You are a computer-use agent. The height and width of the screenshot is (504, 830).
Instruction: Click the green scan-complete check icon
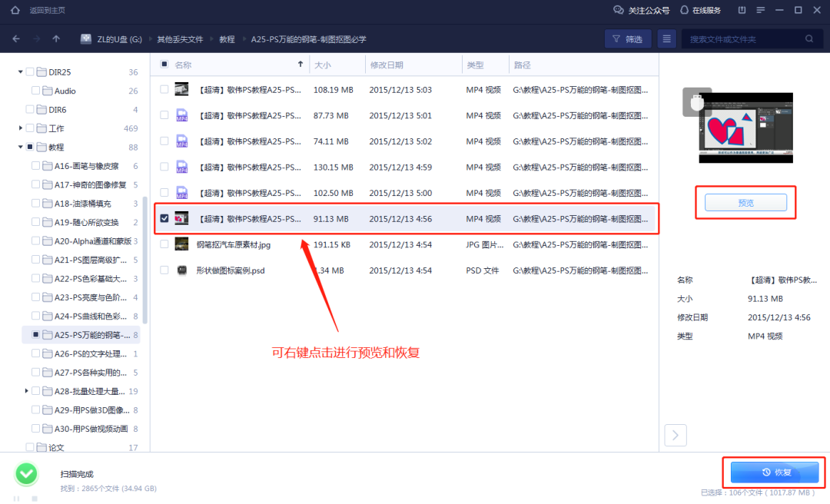click(26, 474)
